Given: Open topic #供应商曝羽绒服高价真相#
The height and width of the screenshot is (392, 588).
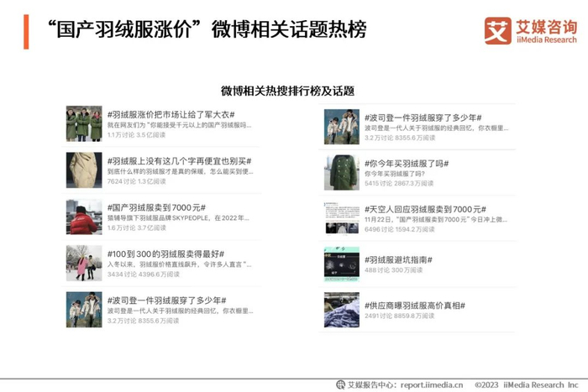Looking at the screenshot, I should click(x=415, y=306).
